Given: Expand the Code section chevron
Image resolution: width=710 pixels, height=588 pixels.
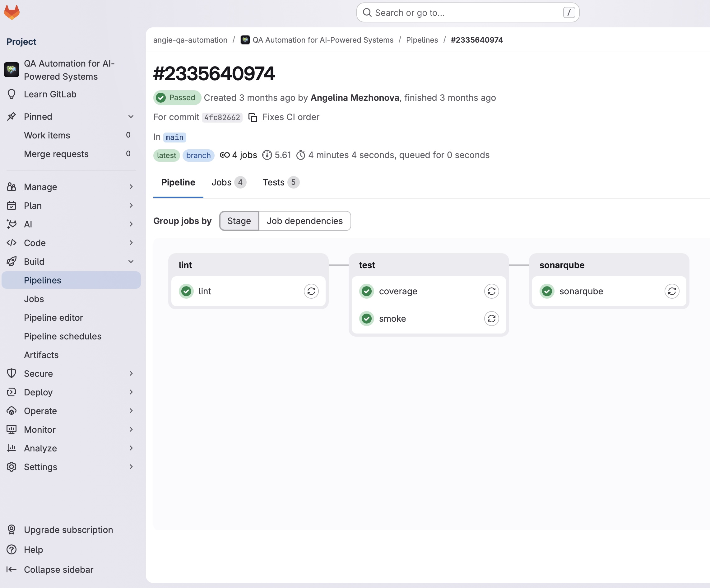Looking at the screenshot, I should (x=131, y=242).
